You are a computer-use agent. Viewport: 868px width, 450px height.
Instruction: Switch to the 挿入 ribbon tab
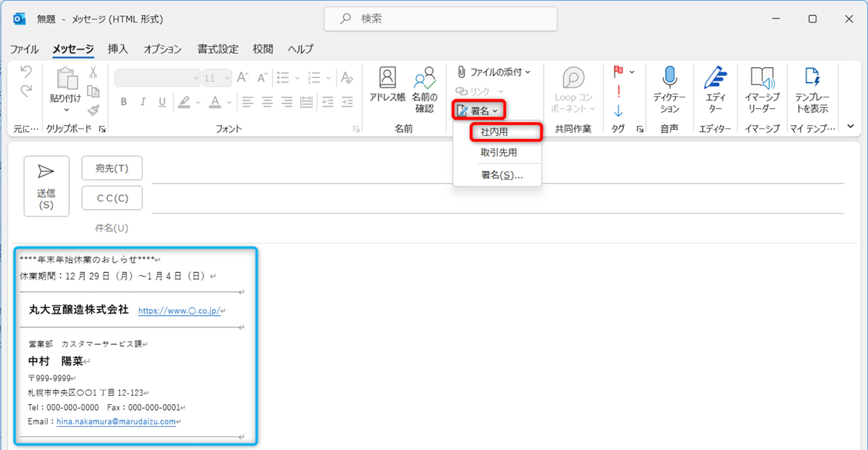[117, 49]
